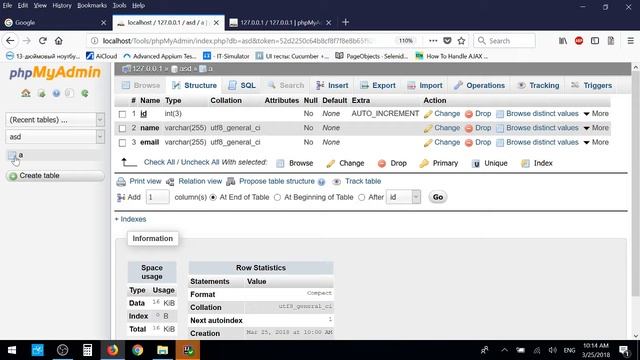The image size is (640, 360).
Task: Open the Firefox hamburger menu
Action: (631, 41)
